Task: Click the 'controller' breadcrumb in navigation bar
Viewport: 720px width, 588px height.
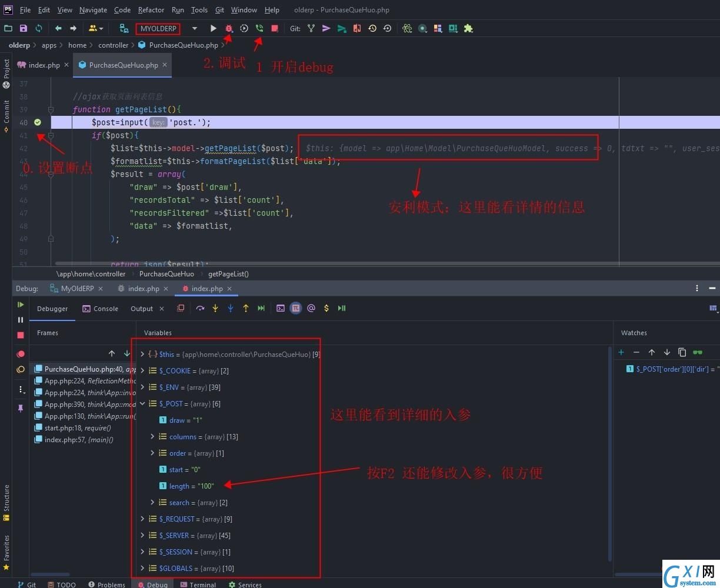Action: click(x=114, y=45)
